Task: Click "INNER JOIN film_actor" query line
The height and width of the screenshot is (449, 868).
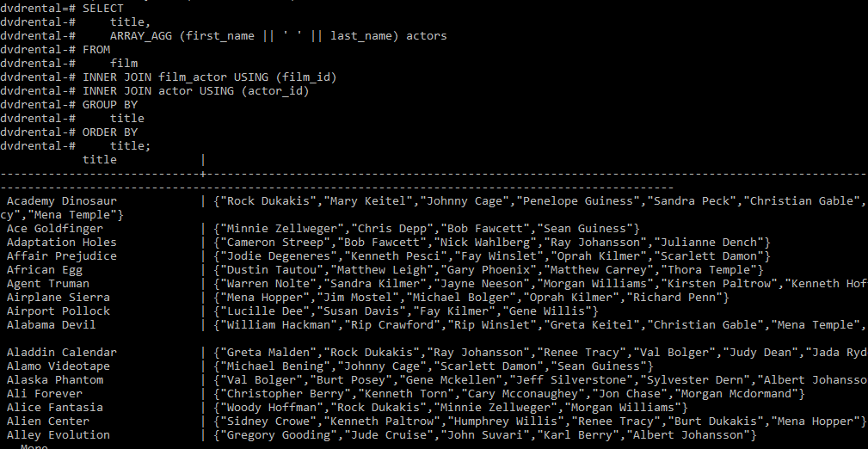Action: click(x=209, y=77)
